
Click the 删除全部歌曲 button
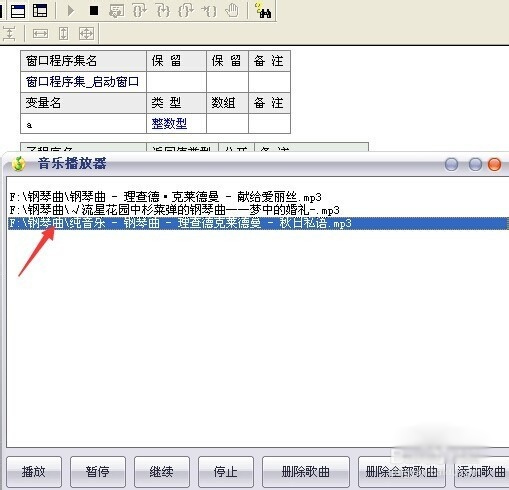(x=402, y=472)
